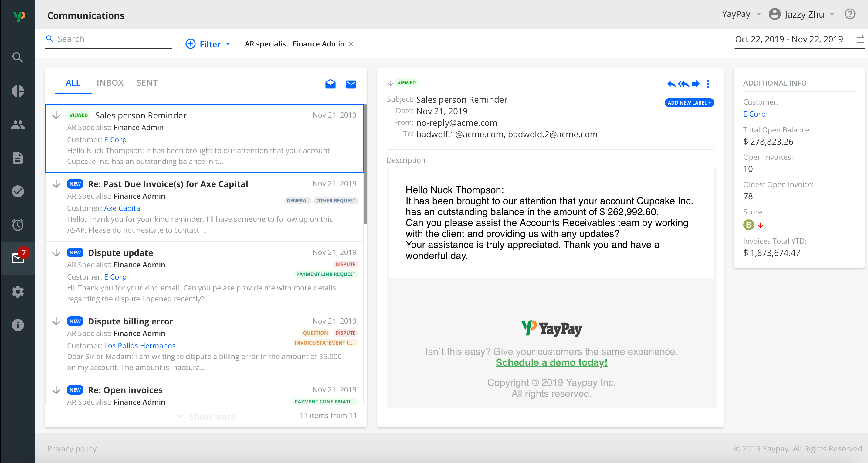This screenshot has height=463, width=868.
Task: Open the communications mail icon with badge 7
Action: 18,258
